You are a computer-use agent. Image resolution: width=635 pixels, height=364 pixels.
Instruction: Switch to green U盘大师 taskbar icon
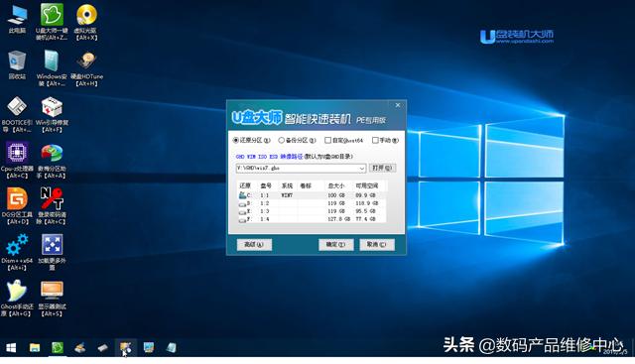(58, 348)
